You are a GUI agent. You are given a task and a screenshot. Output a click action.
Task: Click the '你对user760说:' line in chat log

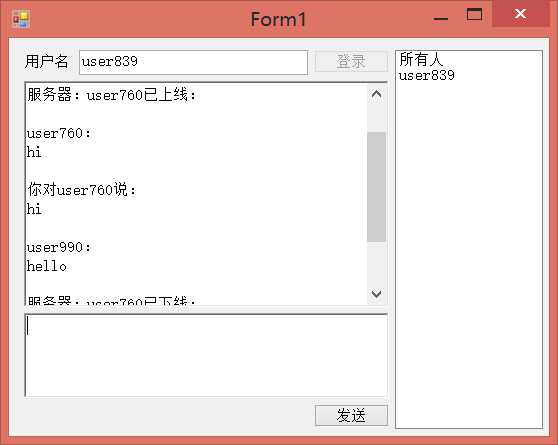pyautogui.click(x=81, y=190)
